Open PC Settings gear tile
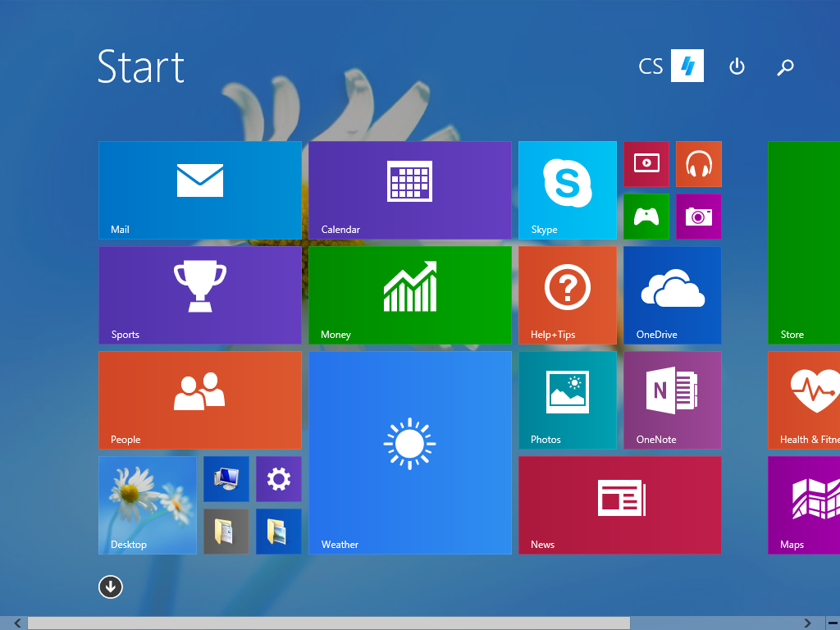840x630 pixels. [x=278, y=478]
